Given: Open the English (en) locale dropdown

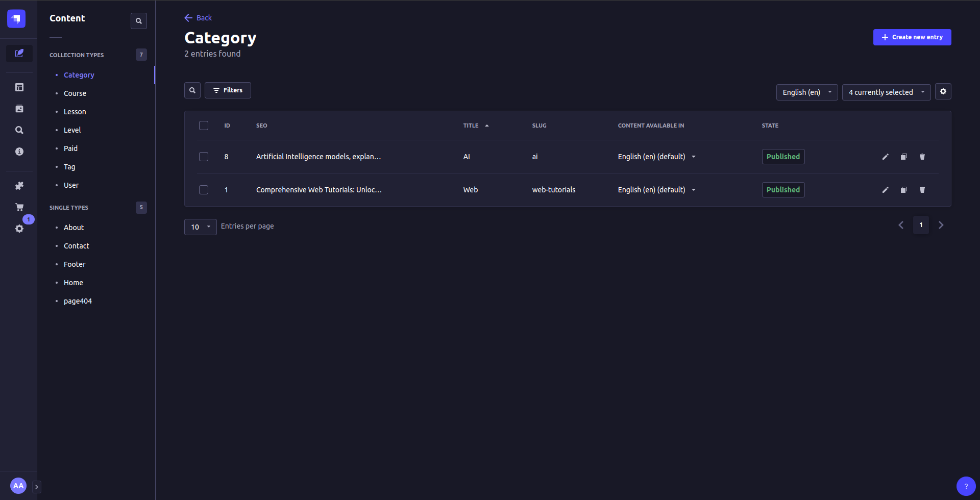Looking at the screenshot, I should 806,92.
